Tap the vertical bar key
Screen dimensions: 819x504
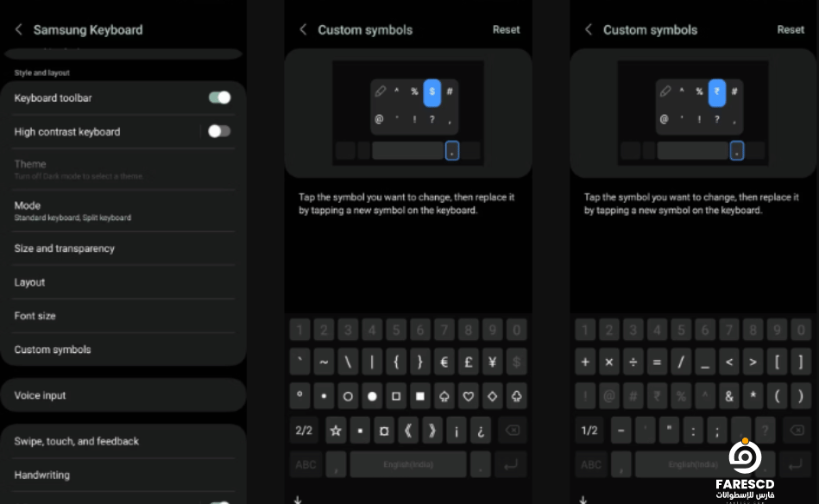click(372, 362)
